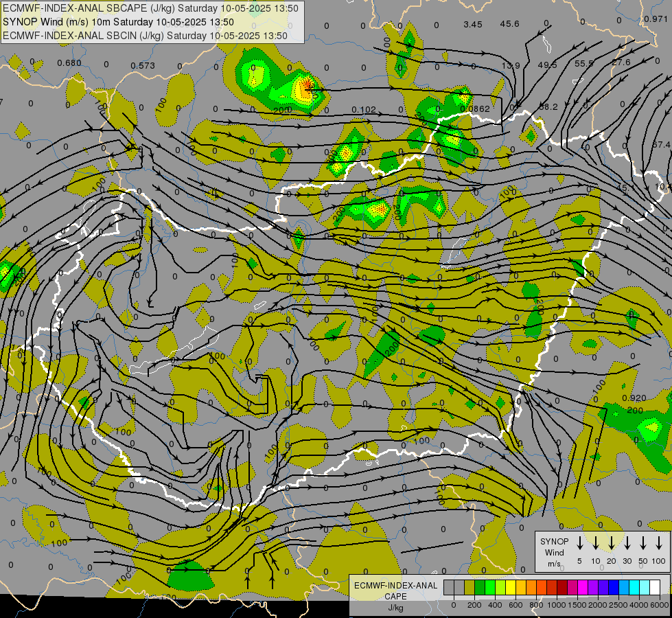Click the SBCAPE title line at top
This screenshot has width=672, height=618.
tap(150, 8)
